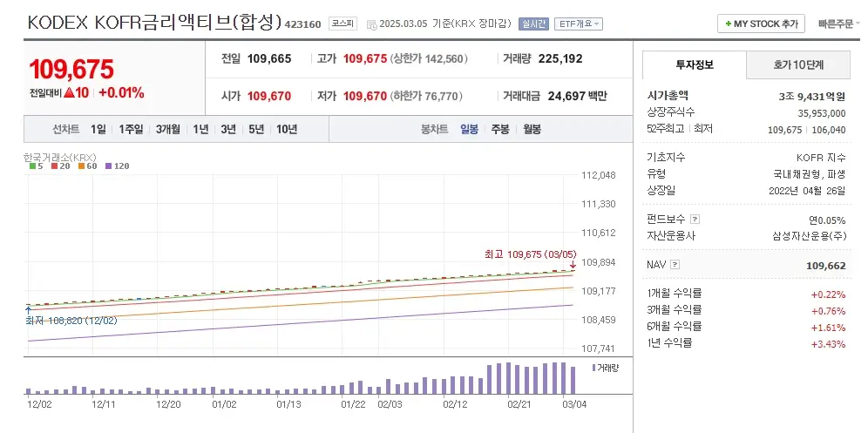The width and height of the screenshot is (868, 433).
Task: Switch to the 호가10단계 tab
Action: point(798,64)
